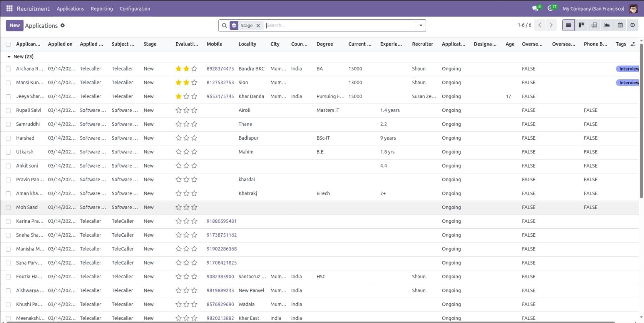644x323 pixels.
Task: Click the search magnifier icon
Action: coord(225,25)
